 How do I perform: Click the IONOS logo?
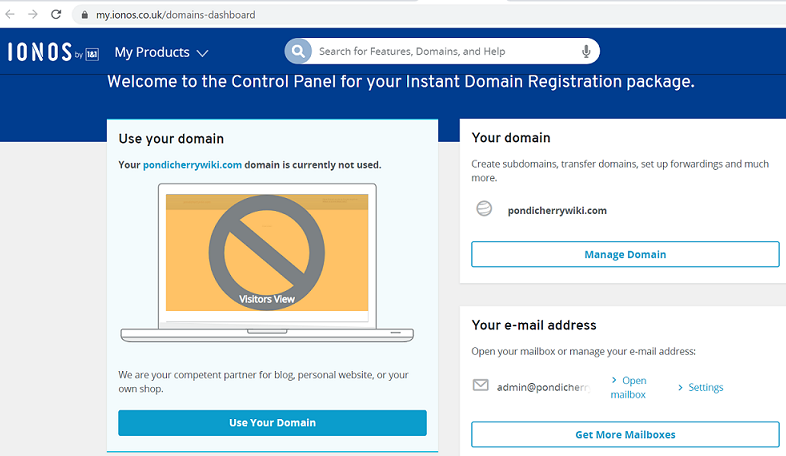pos(53,52)
